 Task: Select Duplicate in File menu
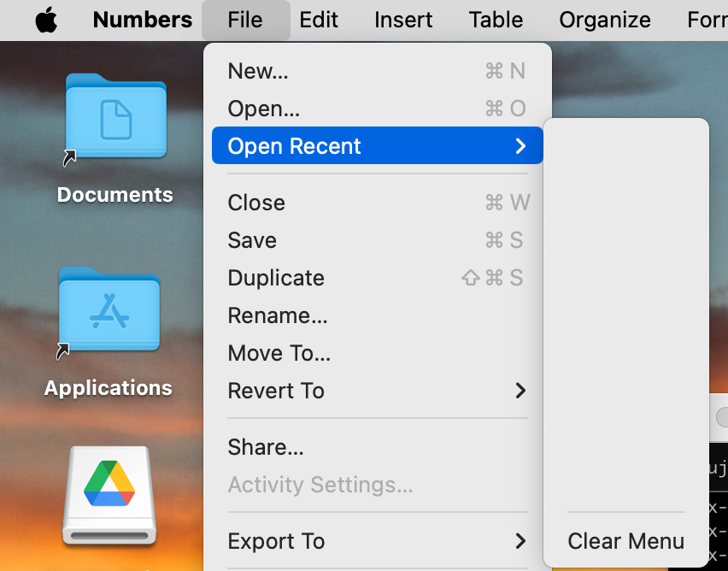(276, 278)
